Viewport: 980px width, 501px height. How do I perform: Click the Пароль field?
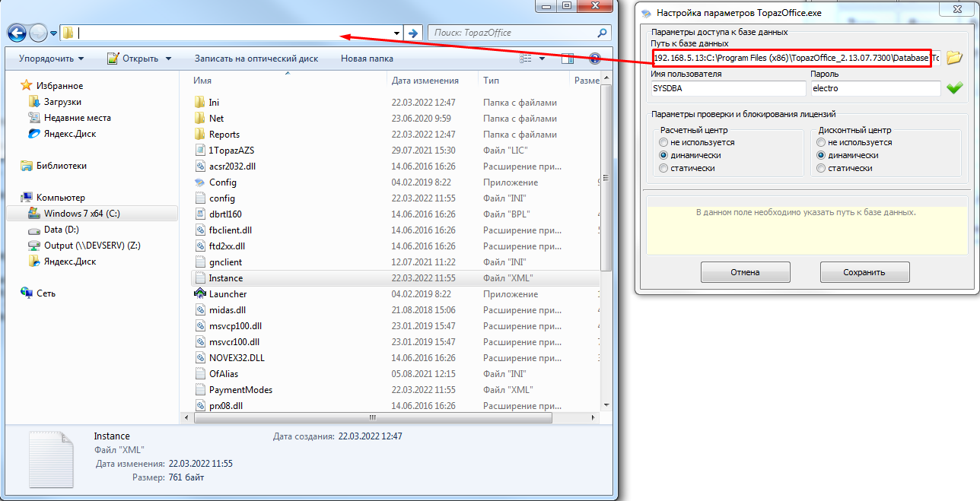pos(876,88)
